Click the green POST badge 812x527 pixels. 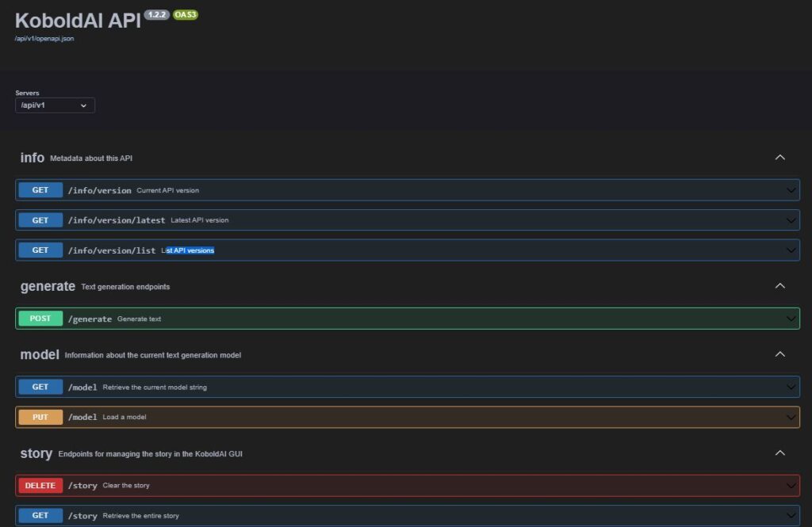[x=40, y=319]
